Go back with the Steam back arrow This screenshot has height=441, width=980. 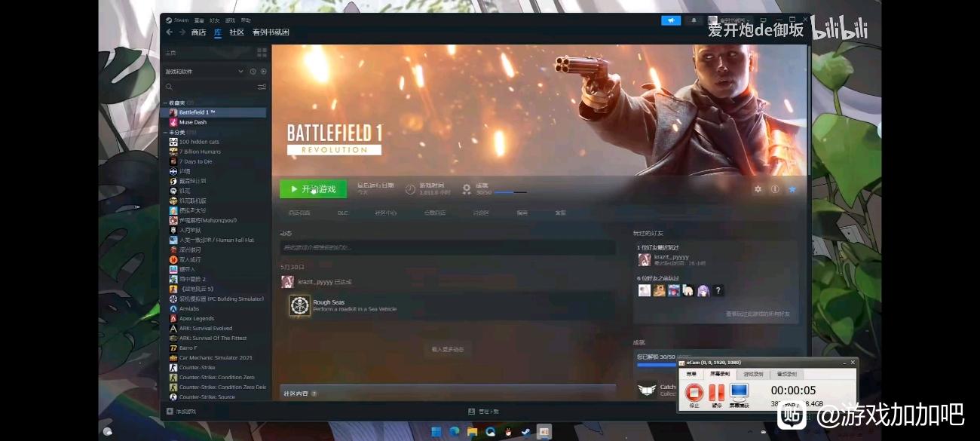[170, 32]
